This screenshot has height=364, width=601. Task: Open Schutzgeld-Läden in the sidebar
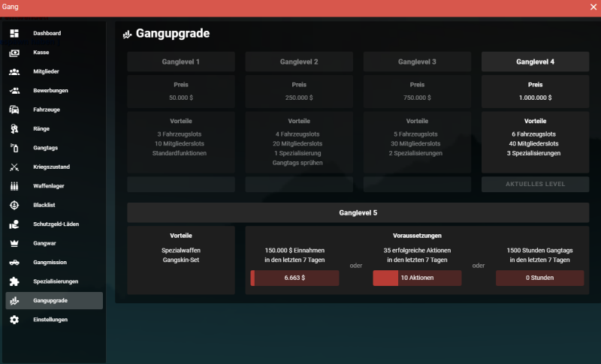(x=54, y=224)
